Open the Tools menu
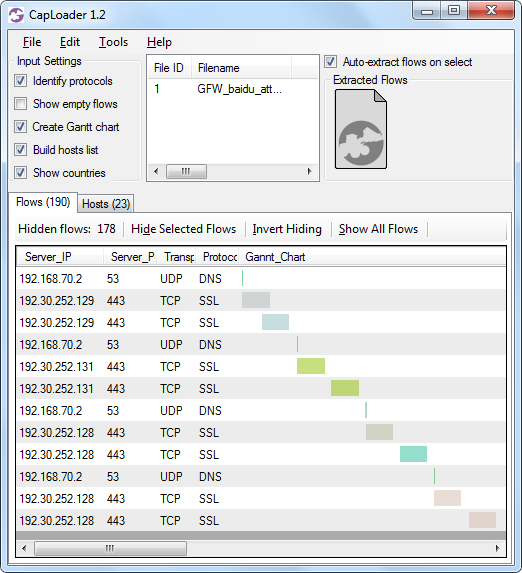Screen dimensions: 522x573 (x=113, y=42)
